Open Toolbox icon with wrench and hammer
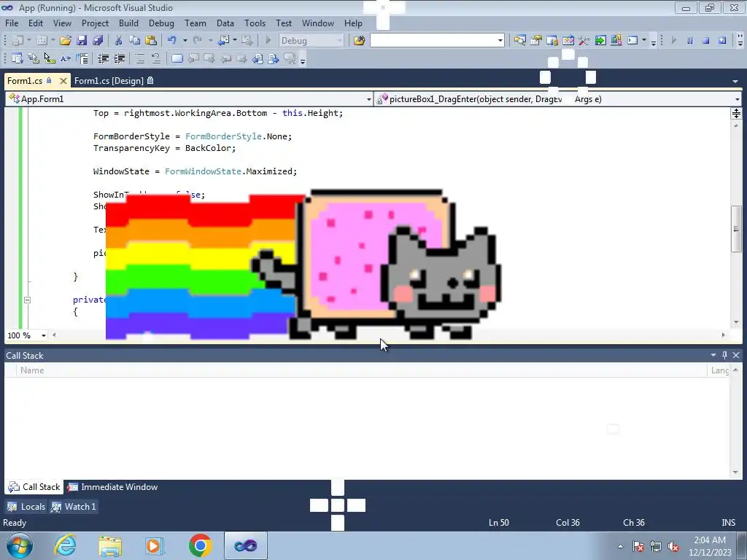 point(584,41)
